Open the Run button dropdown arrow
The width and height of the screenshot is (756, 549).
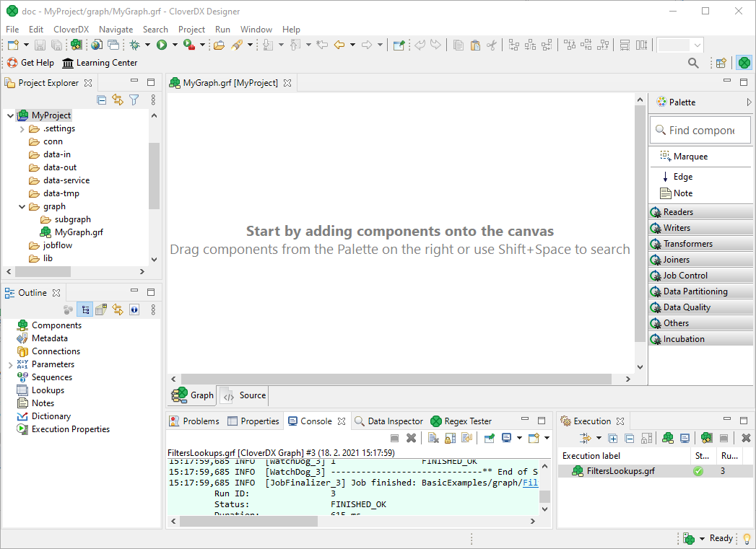tap(175, 45)
